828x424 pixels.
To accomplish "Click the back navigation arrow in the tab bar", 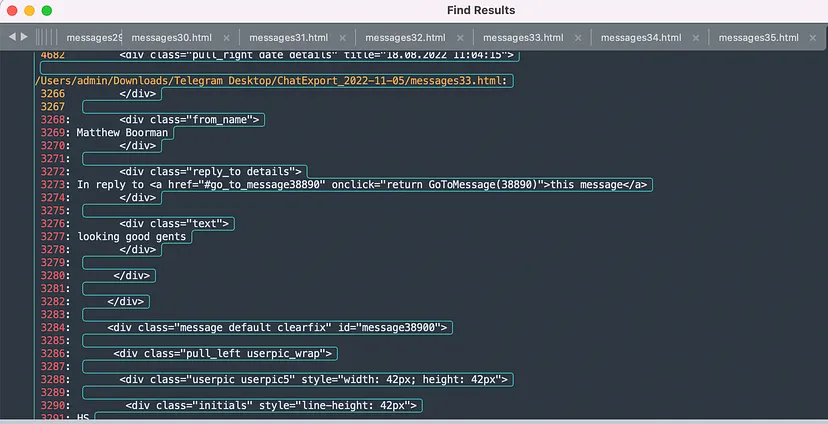I will (x=12, y=37).
